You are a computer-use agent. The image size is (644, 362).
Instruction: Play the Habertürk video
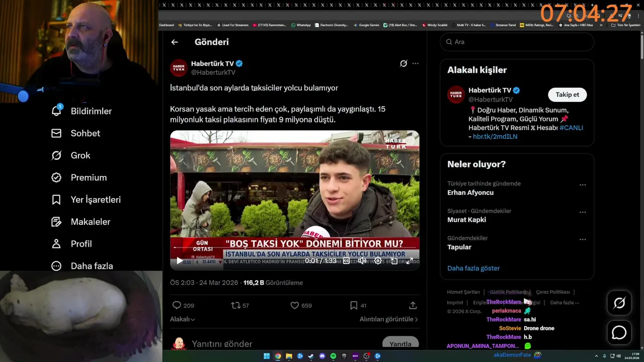pos(180,261)
